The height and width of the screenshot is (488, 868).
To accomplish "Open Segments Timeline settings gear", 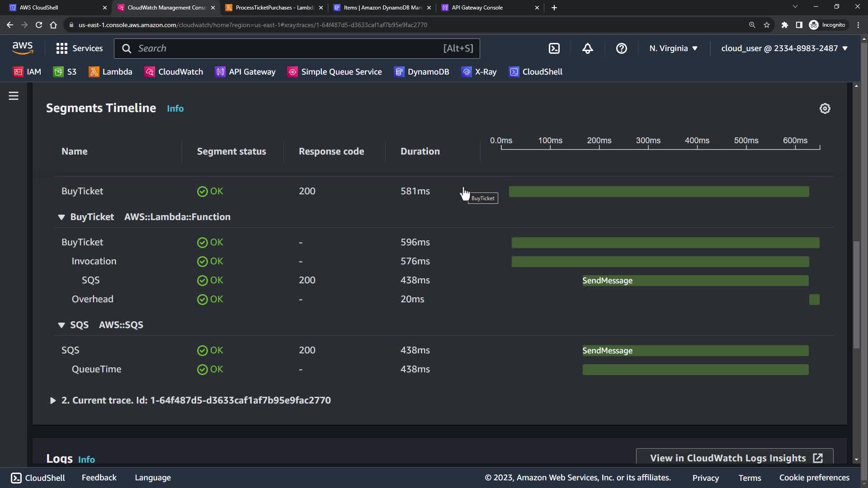I will (825, 108).
